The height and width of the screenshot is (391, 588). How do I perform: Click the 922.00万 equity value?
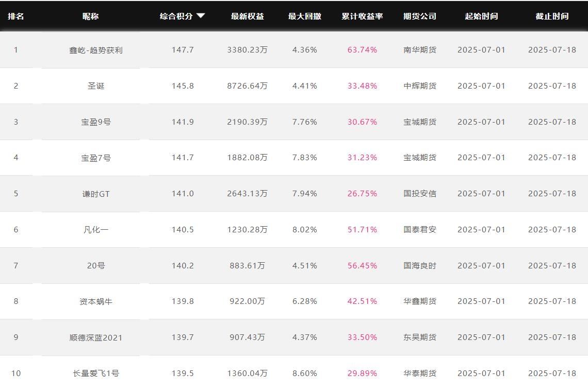(247, 301)
